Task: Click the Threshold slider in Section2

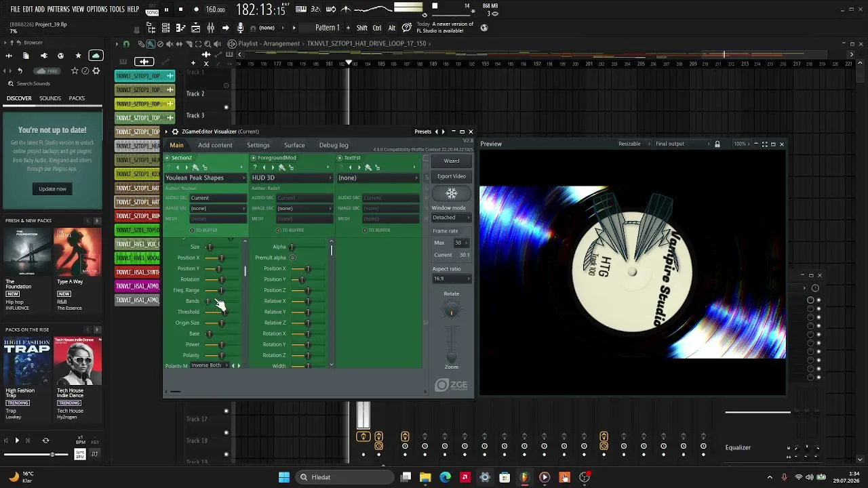Action: 222,312
